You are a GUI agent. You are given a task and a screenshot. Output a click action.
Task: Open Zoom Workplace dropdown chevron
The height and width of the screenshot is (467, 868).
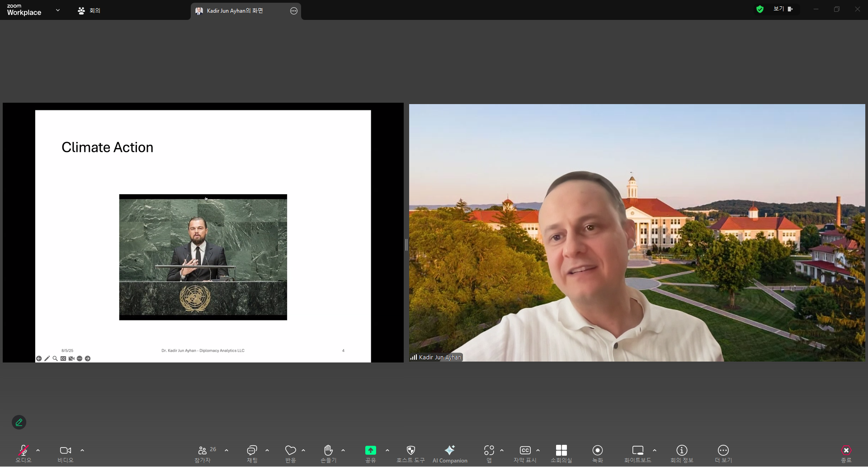(58, 10)
